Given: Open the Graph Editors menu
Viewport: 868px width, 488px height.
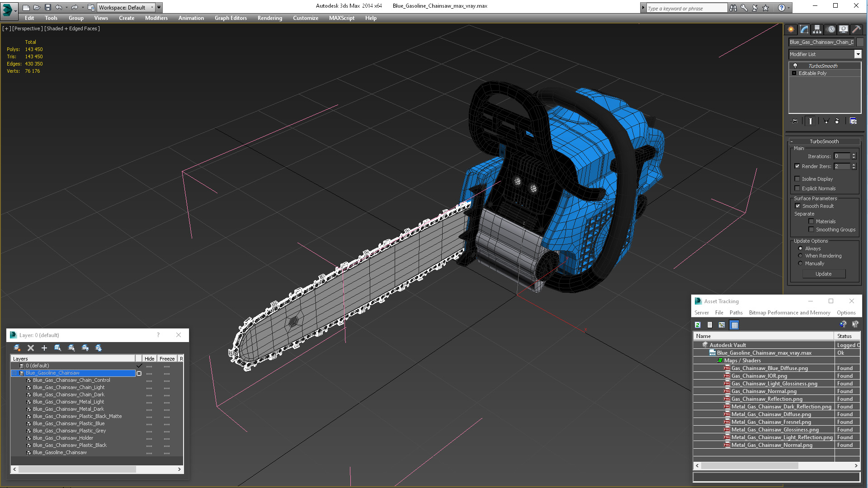Looking at the screenshot, I should (231, 18).
